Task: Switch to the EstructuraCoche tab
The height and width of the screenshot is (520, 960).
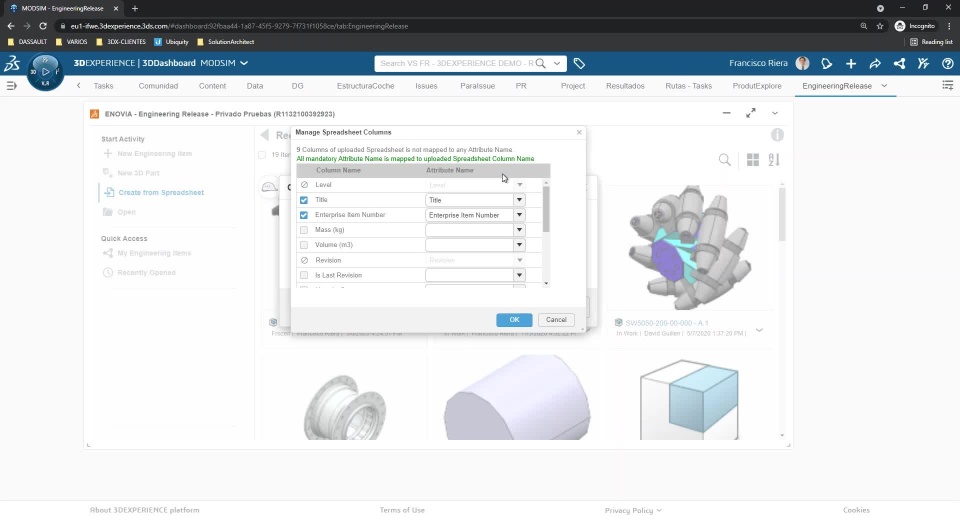Action: [366, 86]
